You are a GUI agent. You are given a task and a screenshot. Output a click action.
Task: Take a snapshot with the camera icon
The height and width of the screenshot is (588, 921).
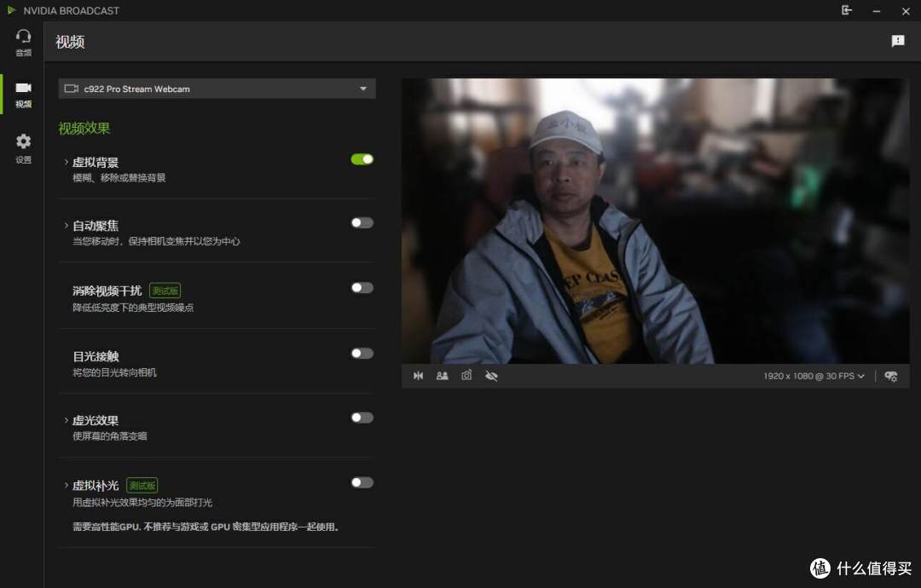(466, 376)
